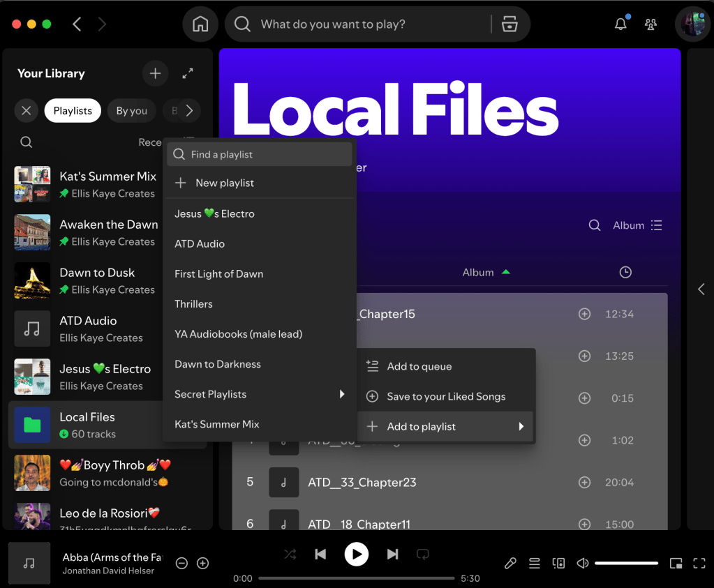Mute the volume speaker icon
Screen dimensions: 714x588
582,563
